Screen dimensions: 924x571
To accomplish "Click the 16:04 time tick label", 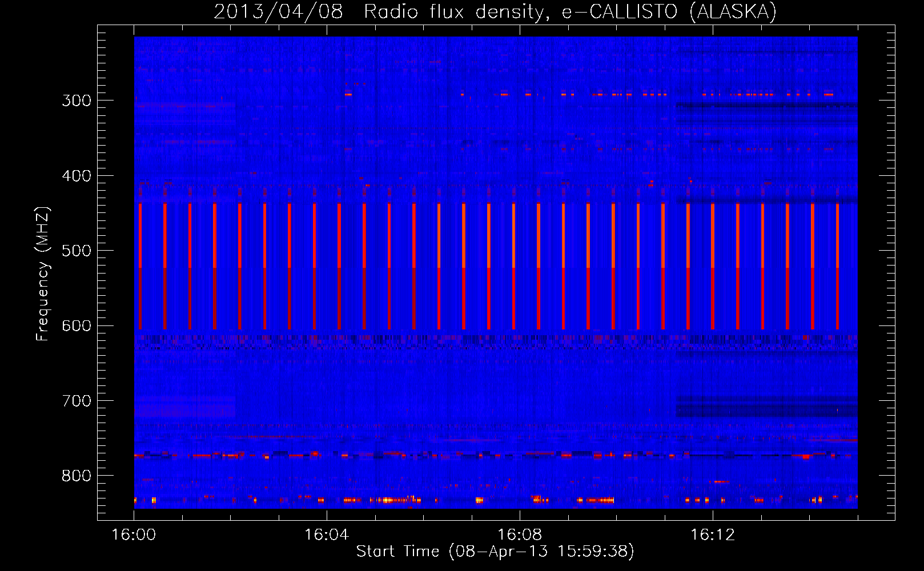I will [x=327, y=534].
